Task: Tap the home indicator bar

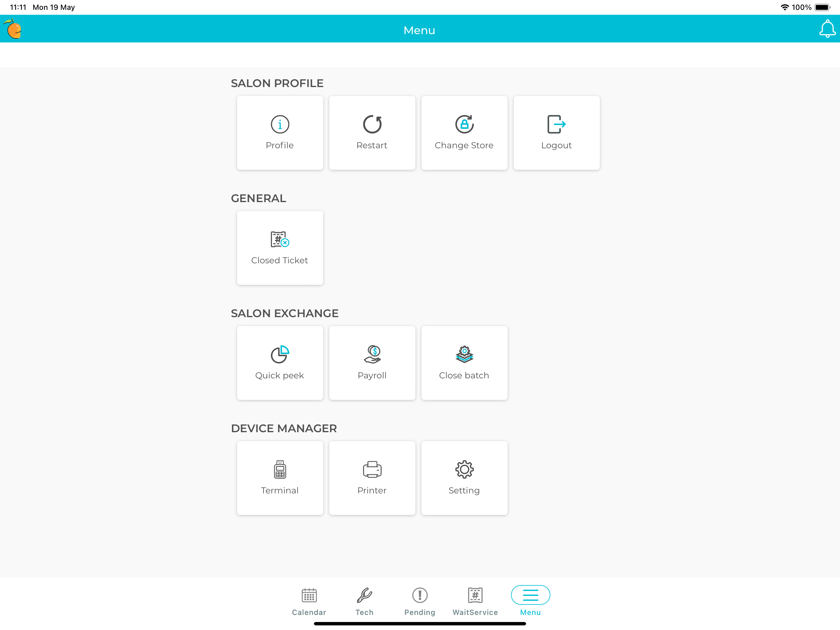Action: coord(420,624)
